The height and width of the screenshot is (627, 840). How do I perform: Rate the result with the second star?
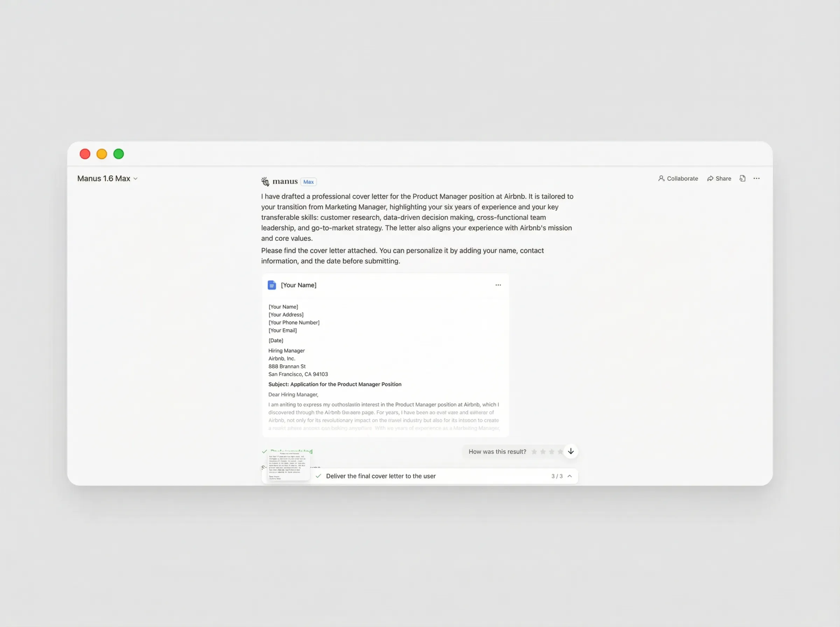(543, 452)
